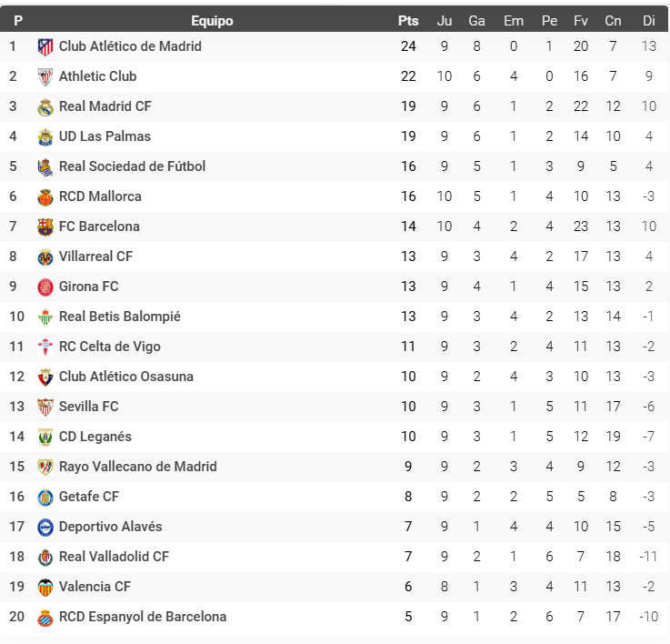670x644 pixels.
Task: Open the RCD Mallorca team link
Action: point(100,196)
